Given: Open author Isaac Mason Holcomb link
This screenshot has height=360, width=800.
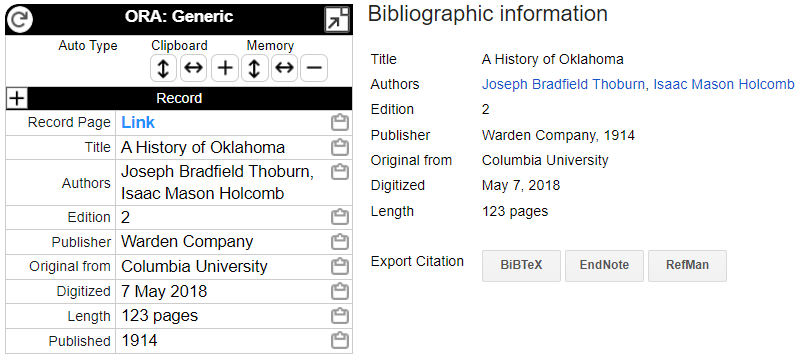Looking at the screenshot, I should coord(724,84).
